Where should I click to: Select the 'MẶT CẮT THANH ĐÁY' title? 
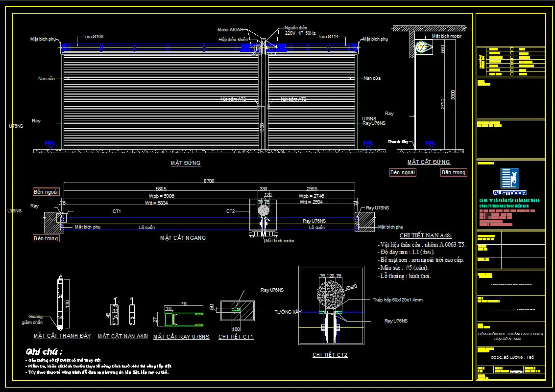pos(62,336)
